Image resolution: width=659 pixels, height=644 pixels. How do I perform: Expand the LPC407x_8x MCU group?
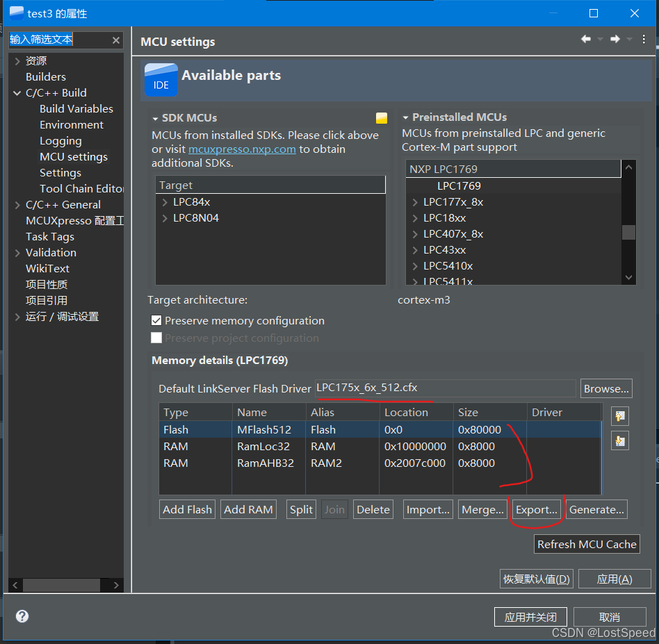(x=415, y=234)
